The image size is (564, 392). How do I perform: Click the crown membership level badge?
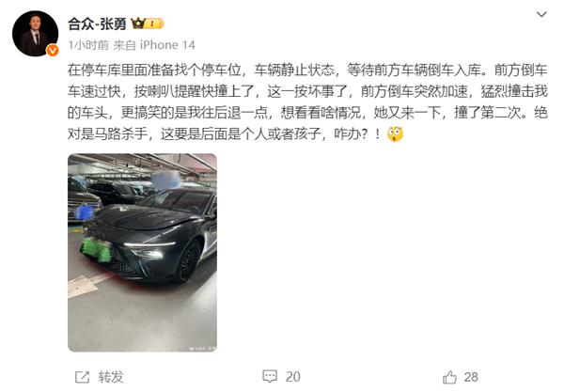(148, 24)
